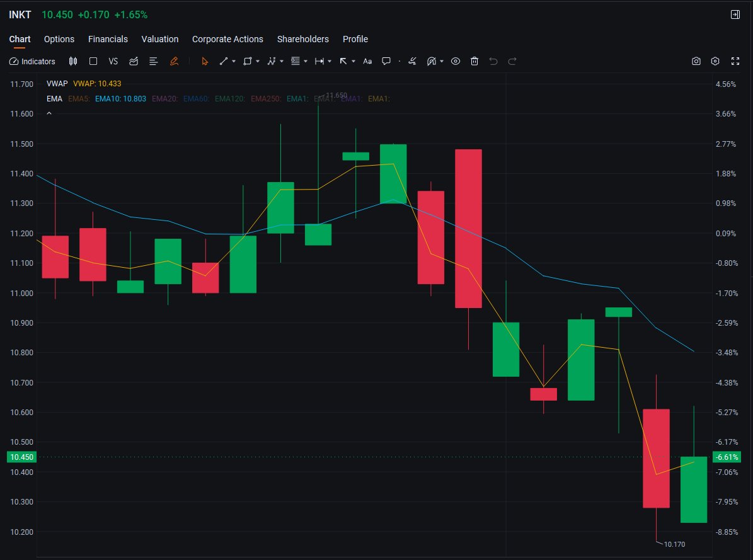Open chart settings hexagon icon

pos(716,61)
